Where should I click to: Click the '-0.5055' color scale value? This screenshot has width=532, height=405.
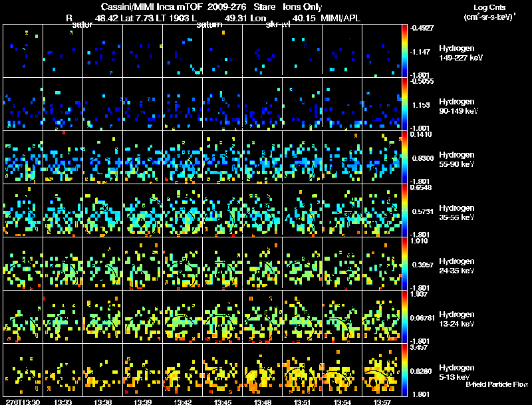click(422, 81)
